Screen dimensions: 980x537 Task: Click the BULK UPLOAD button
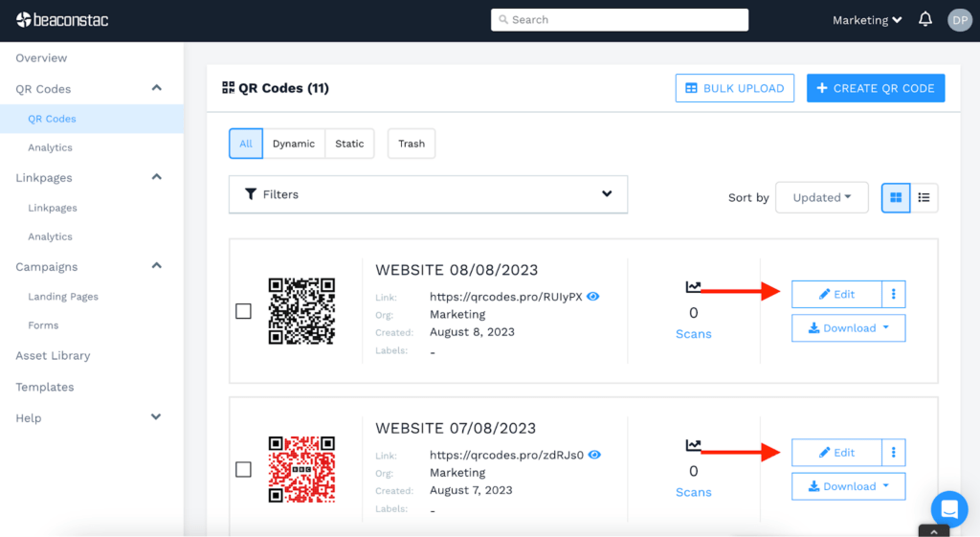[x=734, y=88]
